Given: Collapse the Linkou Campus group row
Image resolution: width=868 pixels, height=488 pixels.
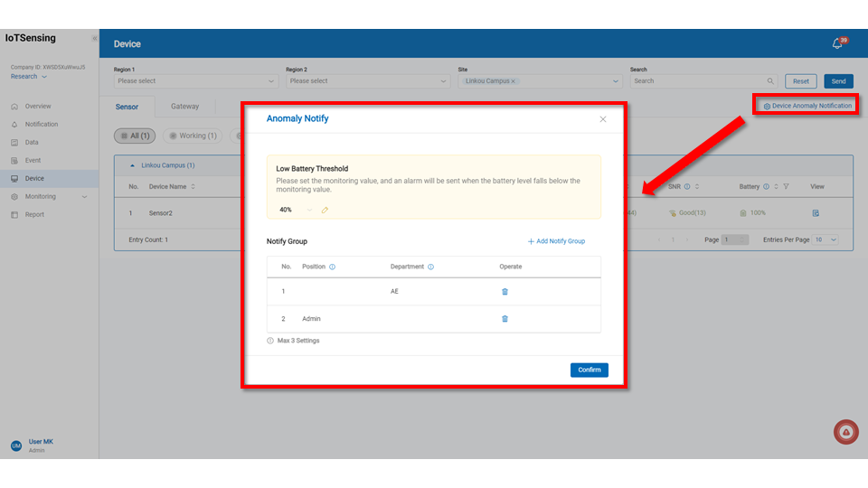Looking at the screenshot, I should point(134,166).
